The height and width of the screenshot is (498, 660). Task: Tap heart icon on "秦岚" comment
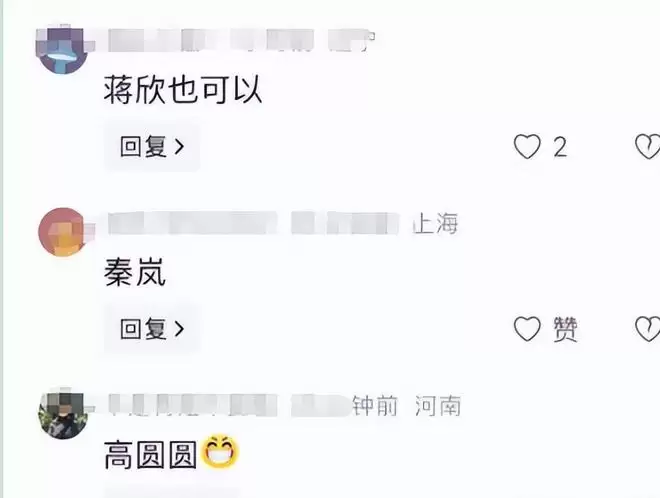(527, 328)
